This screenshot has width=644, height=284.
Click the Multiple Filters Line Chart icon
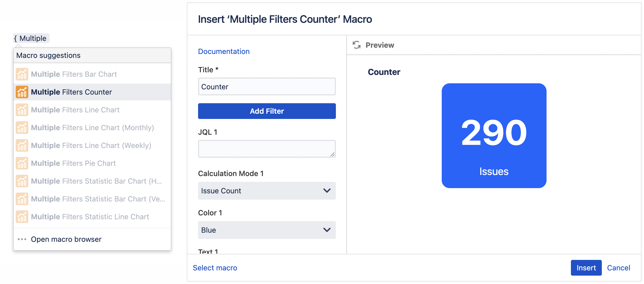coord(22,110)
